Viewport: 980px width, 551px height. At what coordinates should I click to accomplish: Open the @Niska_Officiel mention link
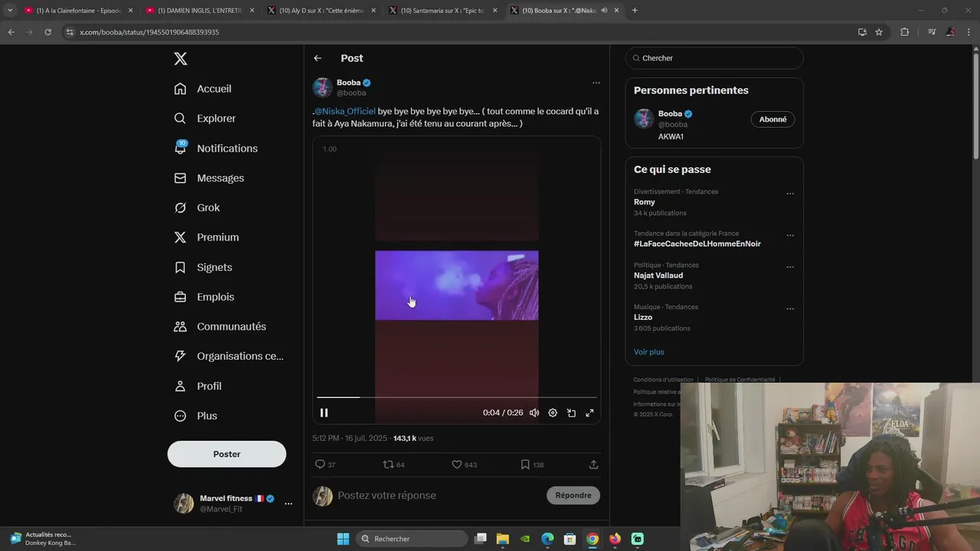pyautogui.click(x=345, y=112)
